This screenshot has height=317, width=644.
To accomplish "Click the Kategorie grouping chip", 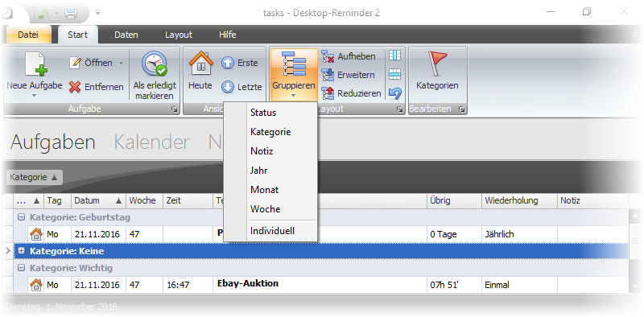I will (x=35, y=177).
